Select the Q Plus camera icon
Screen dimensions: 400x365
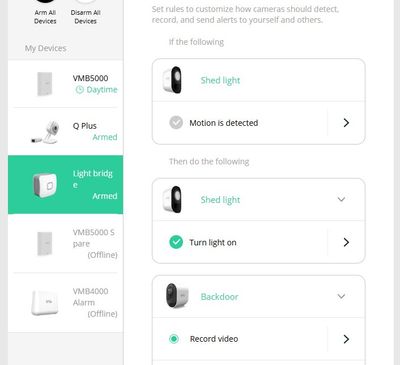(x=45, y=132)
